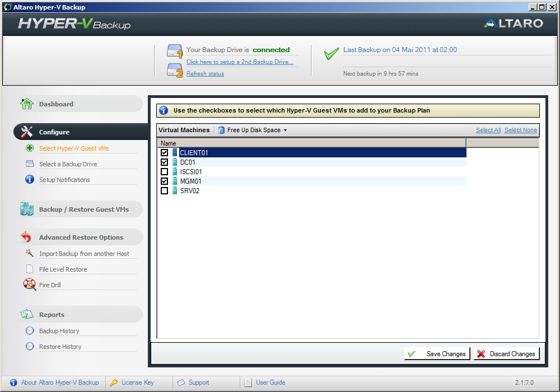Open Select a Backup Drive page
This screenshot has width=560, height=392.
coord(68,164)
